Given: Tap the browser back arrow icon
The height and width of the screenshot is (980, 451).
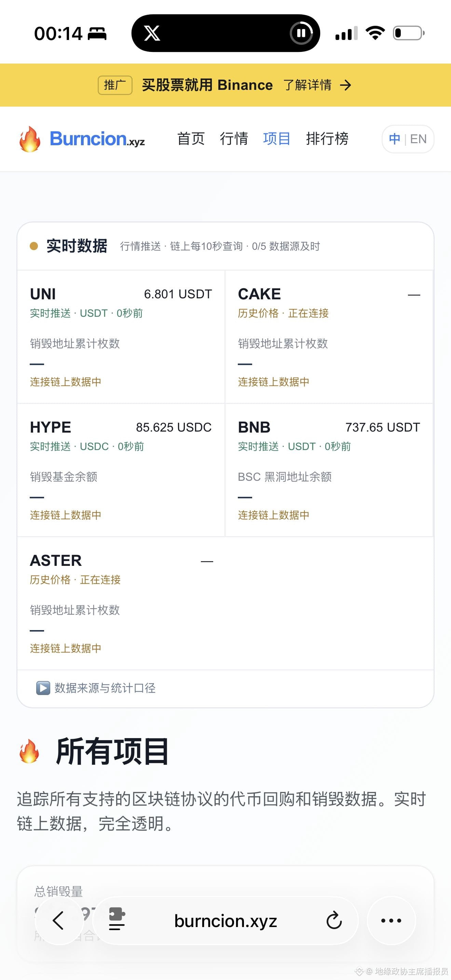Looking at the screenshot, I should click(x=59, y=921).
